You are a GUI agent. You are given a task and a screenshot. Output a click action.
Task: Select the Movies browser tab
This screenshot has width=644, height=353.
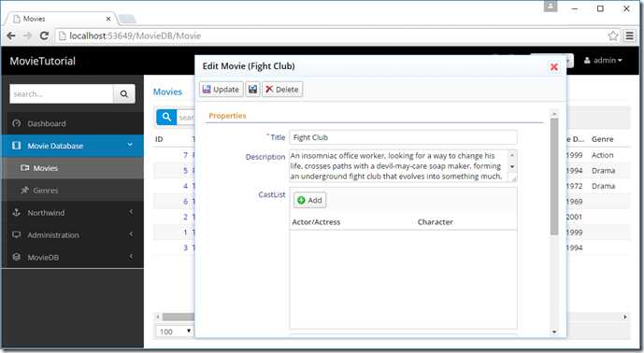61,19
